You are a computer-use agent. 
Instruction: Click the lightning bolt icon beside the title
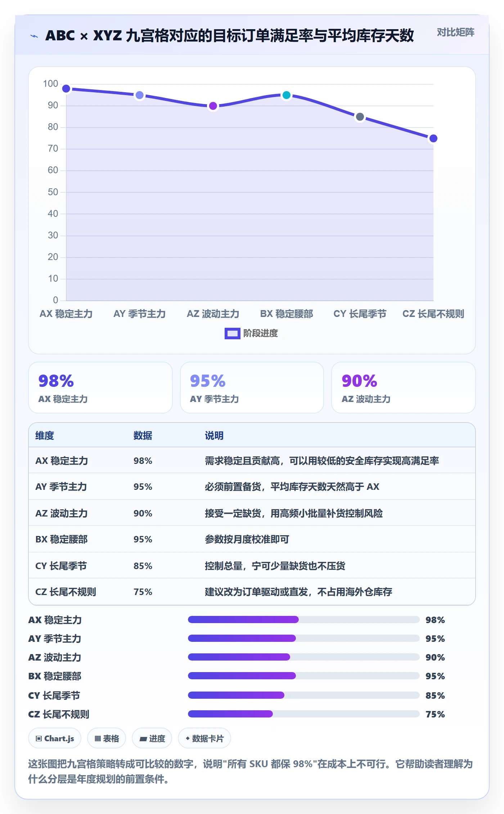point(34,36)
